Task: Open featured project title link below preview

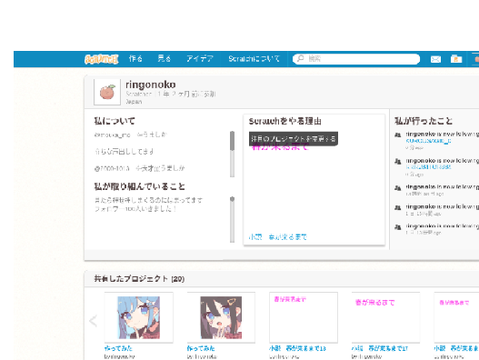Action: (x=278, y=237)
